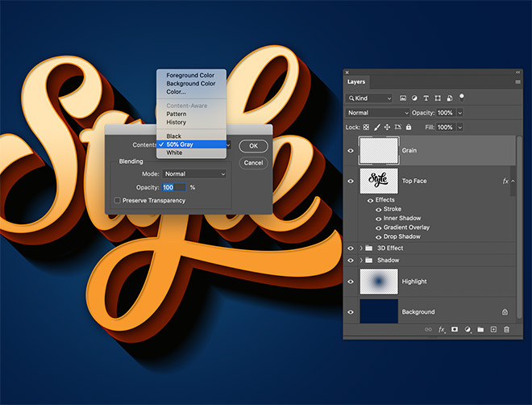Open the fx layer style button
The width and height of the screenshot is (532, 405).
click(442, 329)
